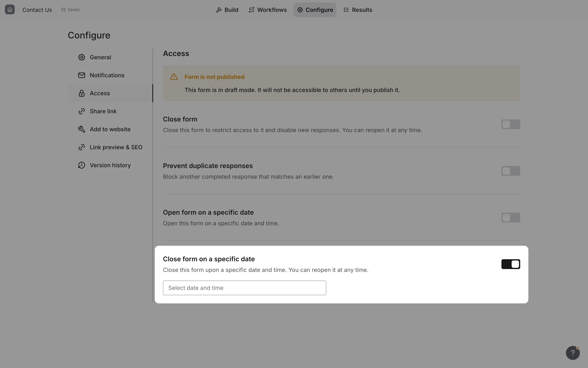
Task: Click 'Close form on a specific date' heading
Action: point(209,259)
